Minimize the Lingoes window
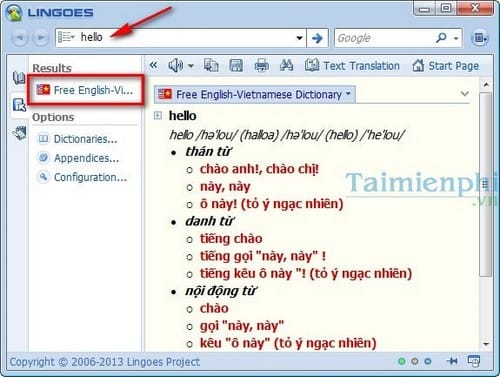The height and width of the screenshot is (377, 500). (x=424, y=8)
